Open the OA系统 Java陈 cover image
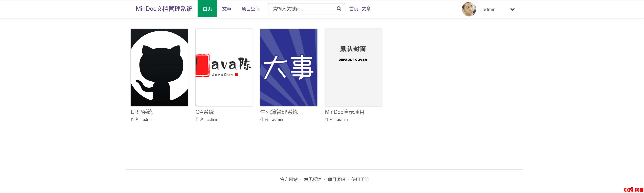Image resolution: width=644 pixels, height=193 pixels. pos(224,67)
